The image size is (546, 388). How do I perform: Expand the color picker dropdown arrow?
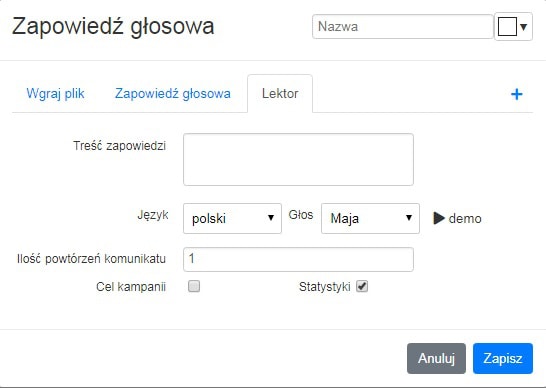(523, 26)
